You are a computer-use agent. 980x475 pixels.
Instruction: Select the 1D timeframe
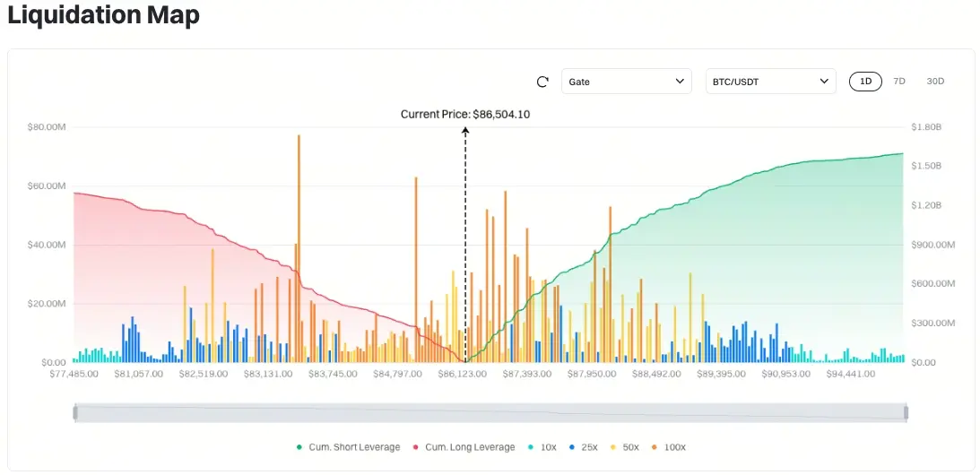pyautogui.click(x=865, y=82)
